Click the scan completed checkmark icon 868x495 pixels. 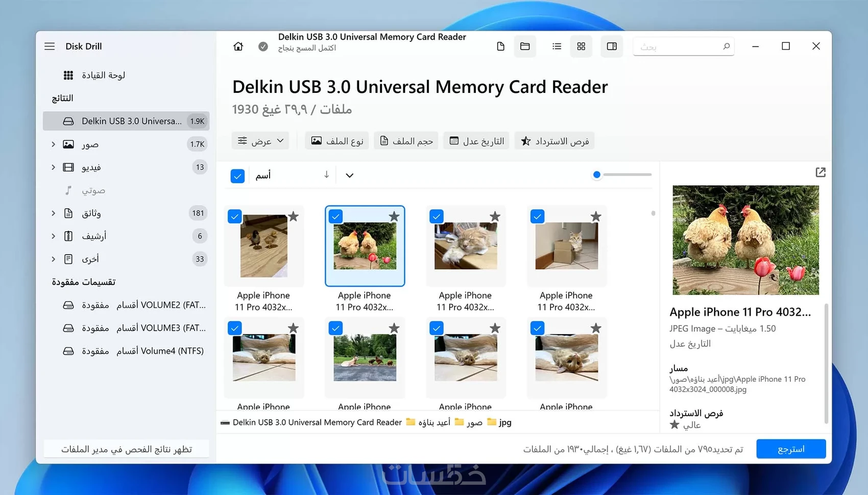click(x=263, y=46)
